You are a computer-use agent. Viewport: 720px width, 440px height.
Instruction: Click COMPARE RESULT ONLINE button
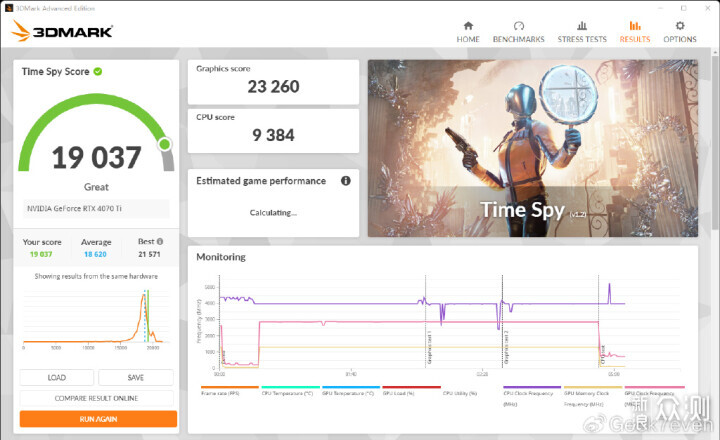point(96,398)
